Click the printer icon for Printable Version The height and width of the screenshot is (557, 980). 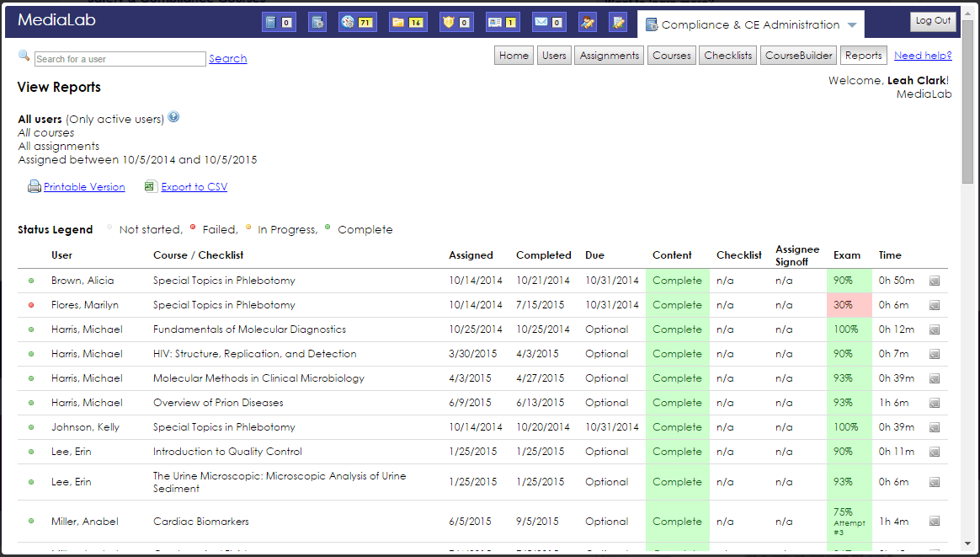pos(35,186)
